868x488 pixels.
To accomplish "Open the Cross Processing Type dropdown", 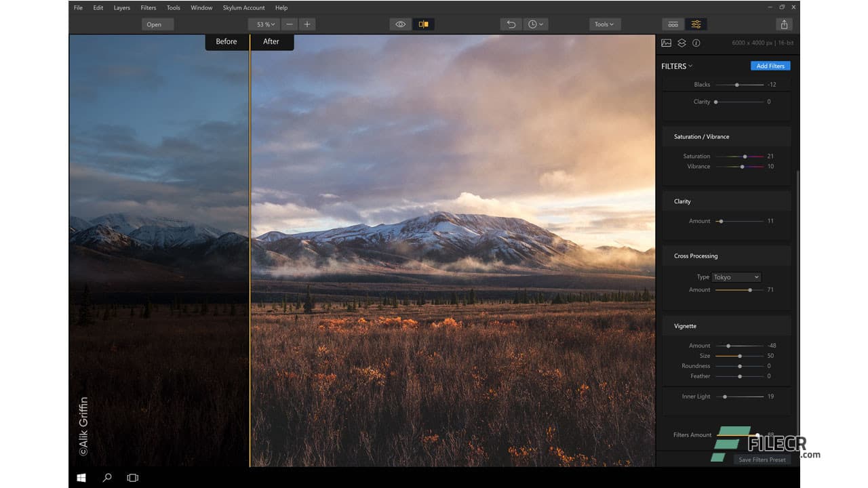I will coord(736,277).
